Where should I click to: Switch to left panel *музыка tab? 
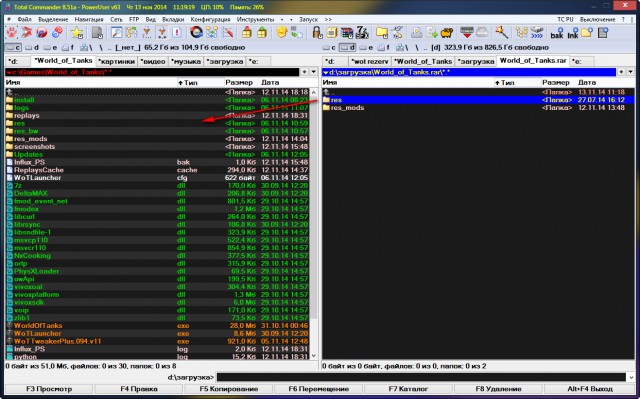point(186,61)
